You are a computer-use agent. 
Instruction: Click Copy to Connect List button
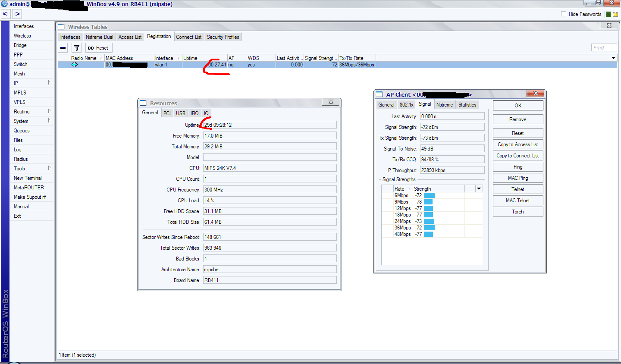tap(518, 156)
